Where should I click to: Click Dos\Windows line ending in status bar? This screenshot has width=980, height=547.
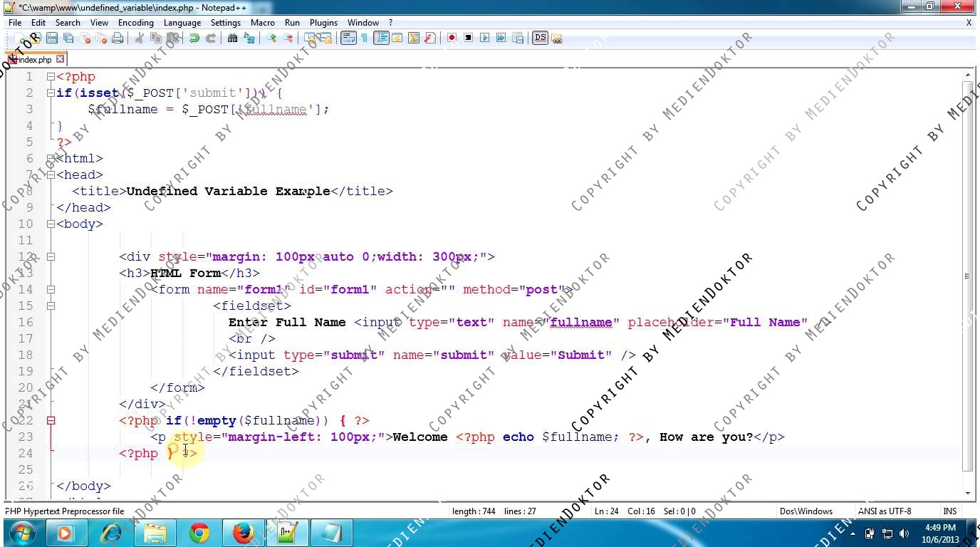[x=806, y=511]
